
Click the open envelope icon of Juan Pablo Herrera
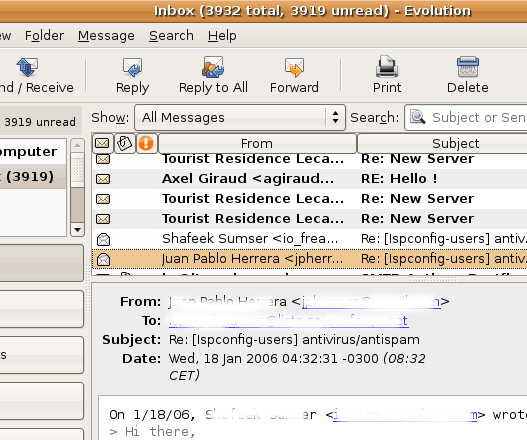(x=103, y=259)
